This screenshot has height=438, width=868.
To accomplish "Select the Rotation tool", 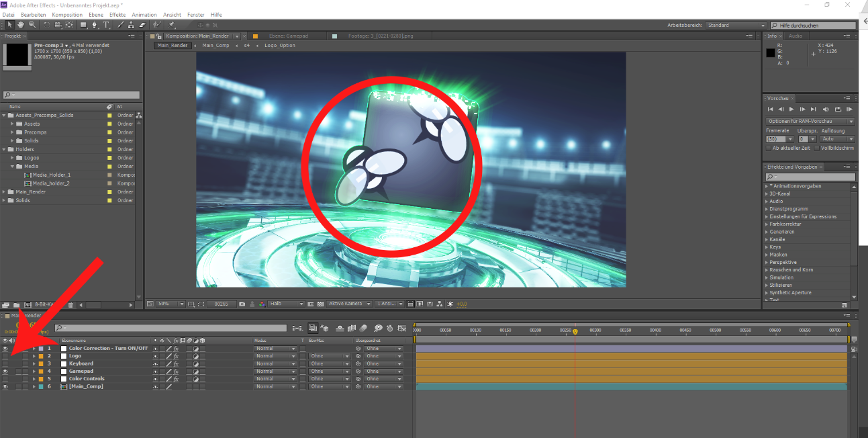I will [47, 25].
